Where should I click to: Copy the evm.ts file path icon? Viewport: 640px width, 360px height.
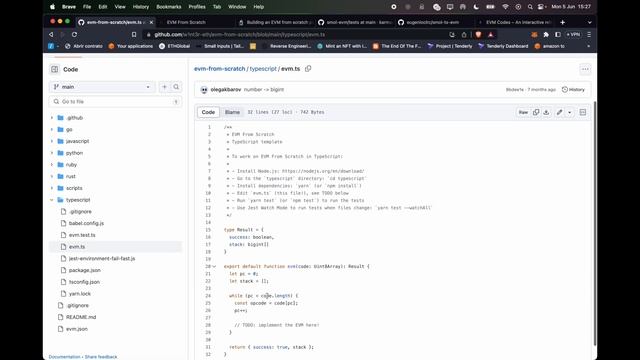(308, 69)
